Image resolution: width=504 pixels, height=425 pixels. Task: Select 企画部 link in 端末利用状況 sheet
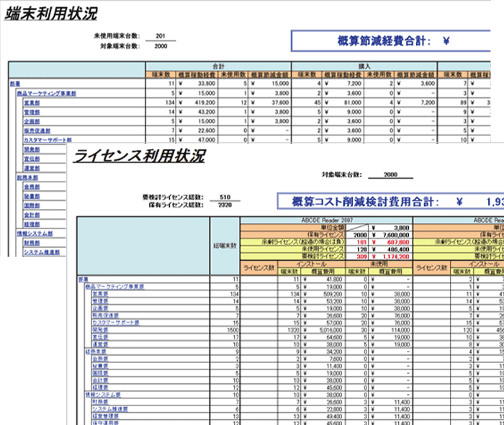point(32,121)
